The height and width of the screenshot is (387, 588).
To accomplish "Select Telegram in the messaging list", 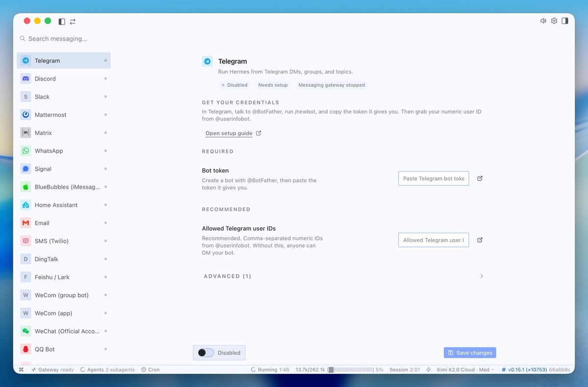I will point(63,60).
